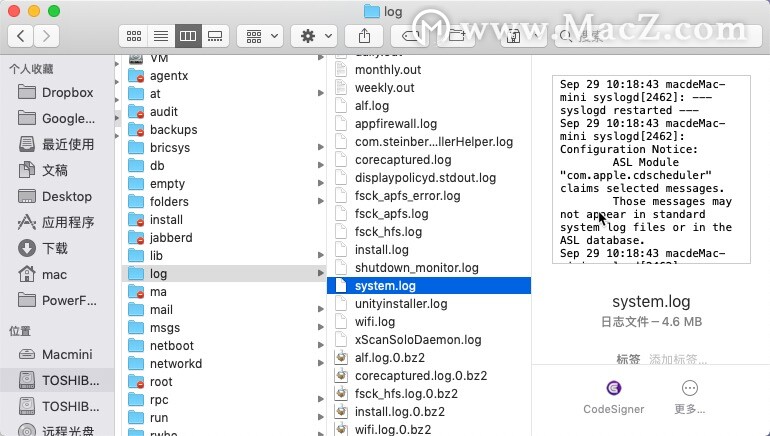The width and height of the screenshot is (770, 436).
Task: Open Dropbox in the sidebar
Action: [55, 92]
